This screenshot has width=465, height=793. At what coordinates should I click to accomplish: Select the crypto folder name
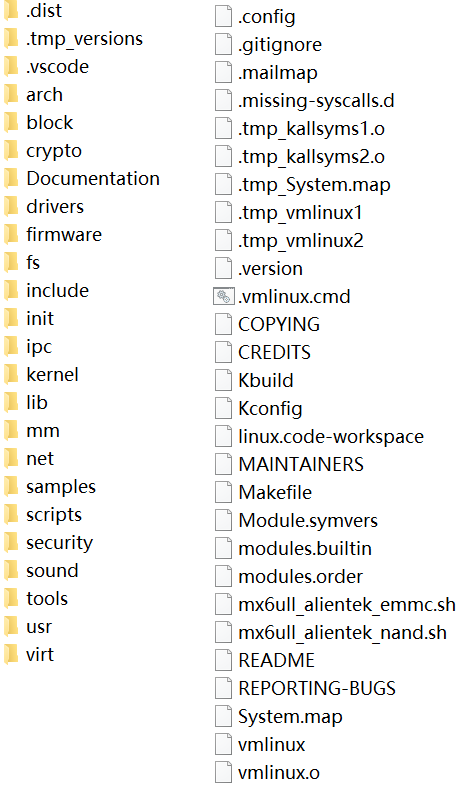click(54, 151)
